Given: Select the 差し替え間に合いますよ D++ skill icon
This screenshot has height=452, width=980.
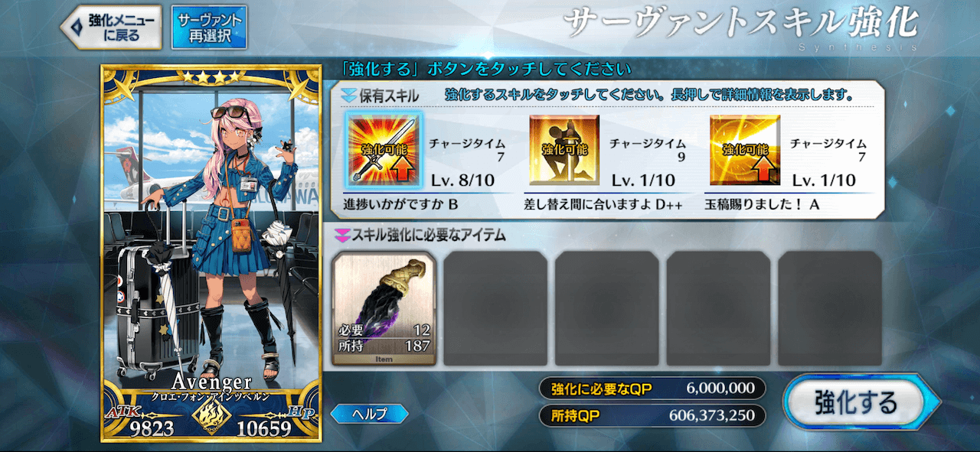Looking at the screenshot, I should 562,151.
